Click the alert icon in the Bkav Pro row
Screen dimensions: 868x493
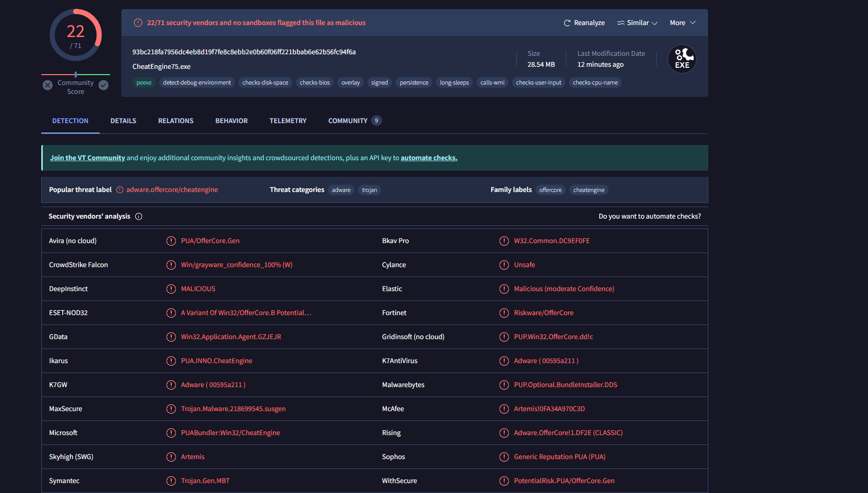[x=504, y=241]
